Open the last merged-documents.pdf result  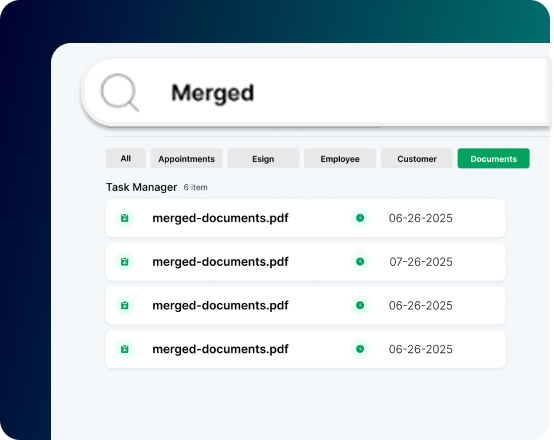305,349
